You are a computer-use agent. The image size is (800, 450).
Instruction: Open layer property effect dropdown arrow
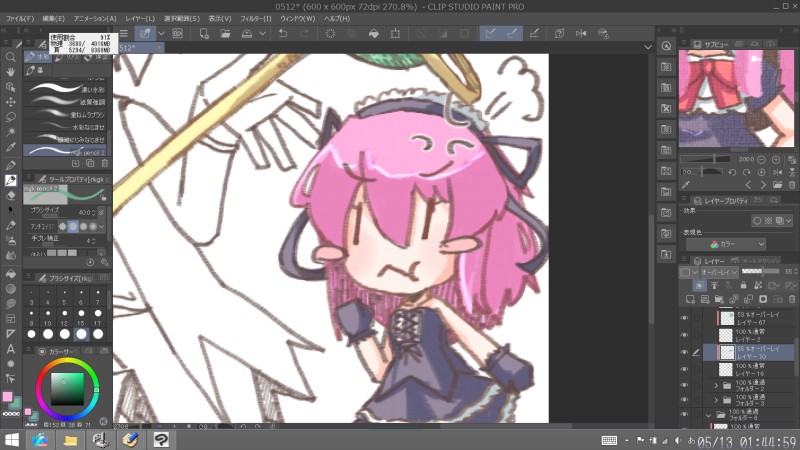click(x=789, y=220)
